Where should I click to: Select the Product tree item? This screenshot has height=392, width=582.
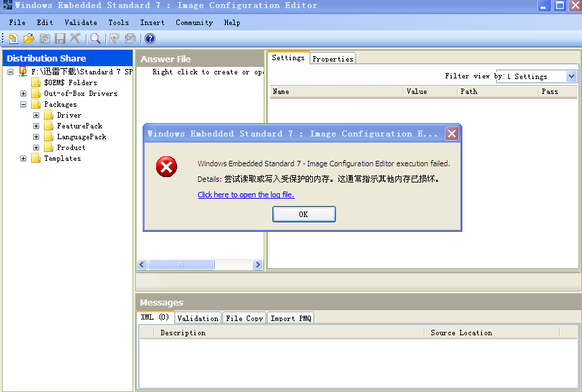[x=71, y=148]
